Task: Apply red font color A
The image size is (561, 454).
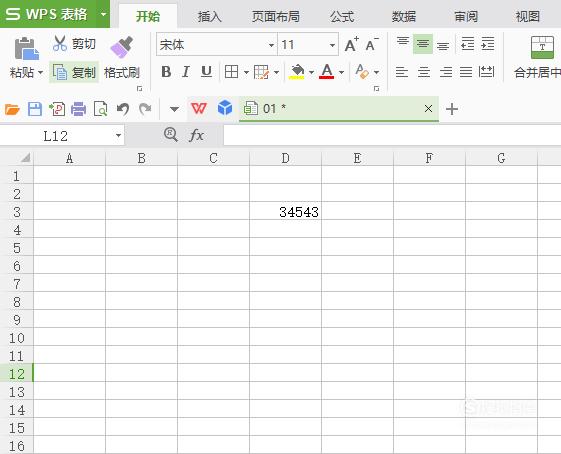Action: [327, 72]
